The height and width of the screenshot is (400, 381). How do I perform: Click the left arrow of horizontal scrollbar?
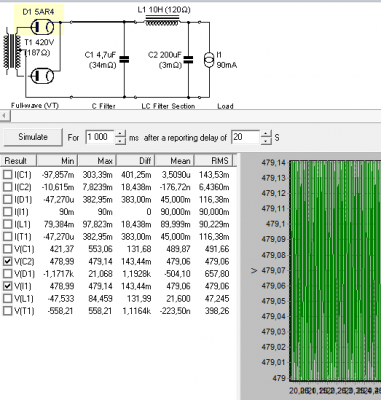[5, 115]
